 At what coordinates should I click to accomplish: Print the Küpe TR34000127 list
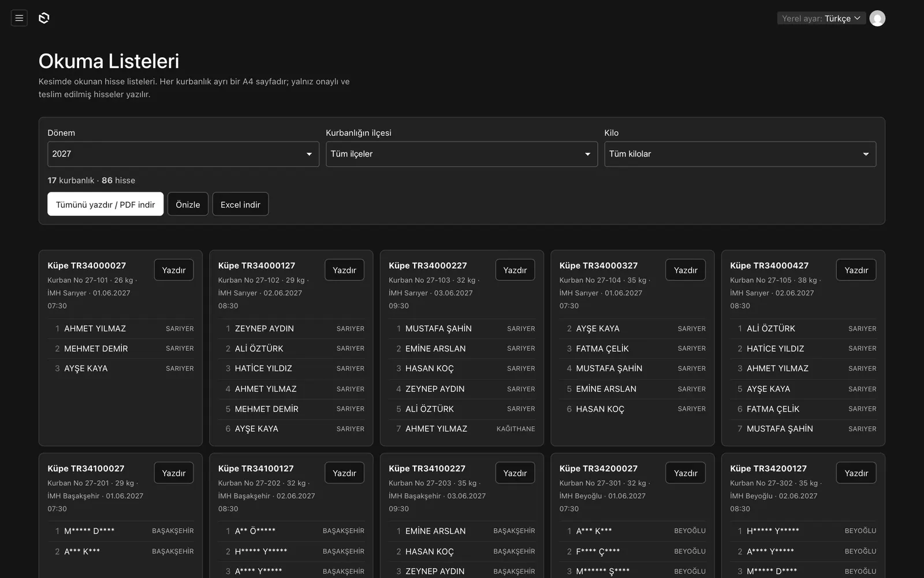coord(344,270)
